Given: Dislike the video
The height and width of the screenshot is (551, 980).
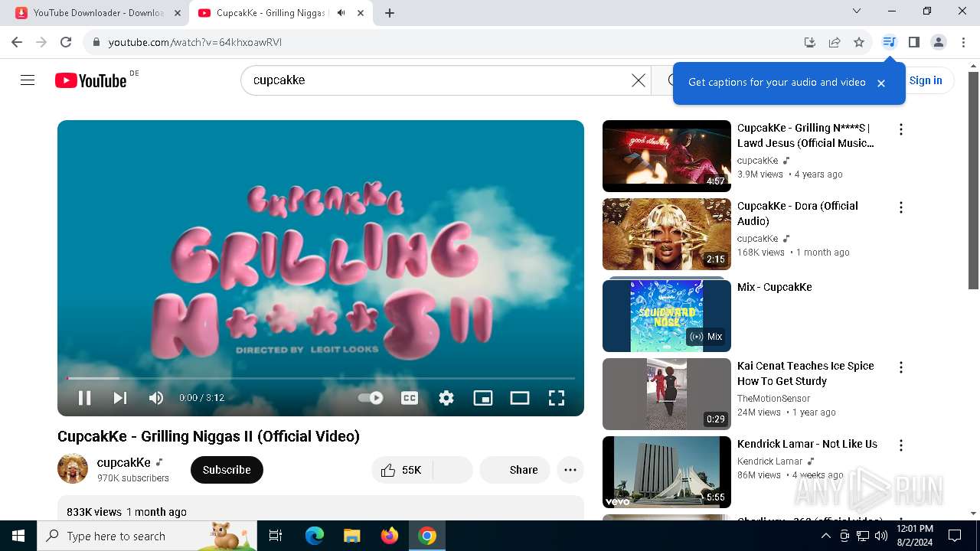Looking at the screenshot, I should pos(452,470).
